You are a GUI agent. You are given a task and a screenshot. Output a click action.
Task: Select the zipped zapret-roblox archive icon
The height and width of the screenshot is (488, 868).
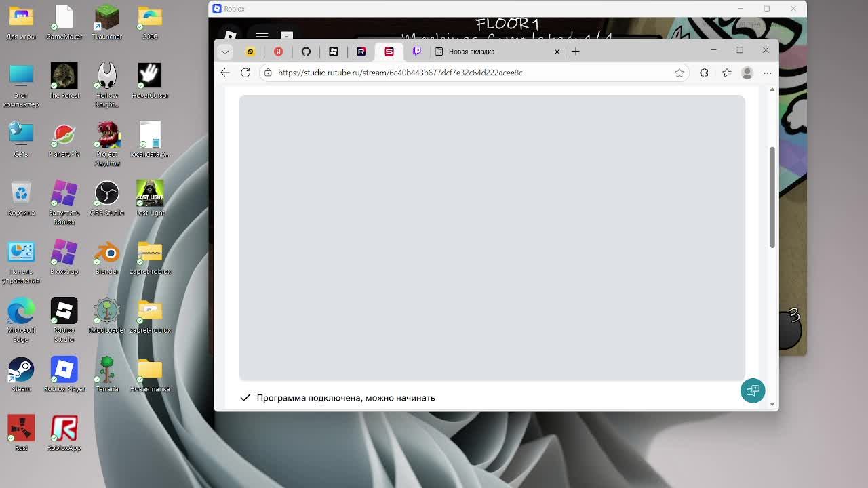point(150,258)
